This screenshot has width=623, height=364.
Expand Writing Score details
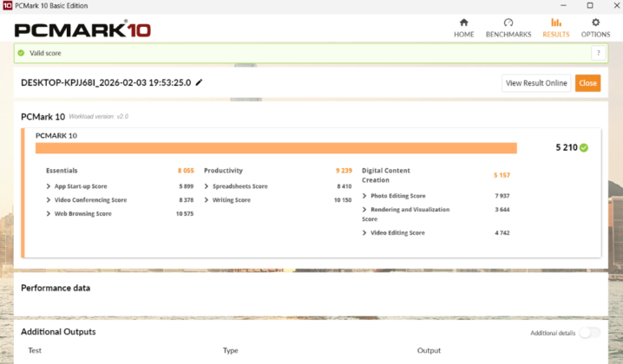click(x=207, y=200)
